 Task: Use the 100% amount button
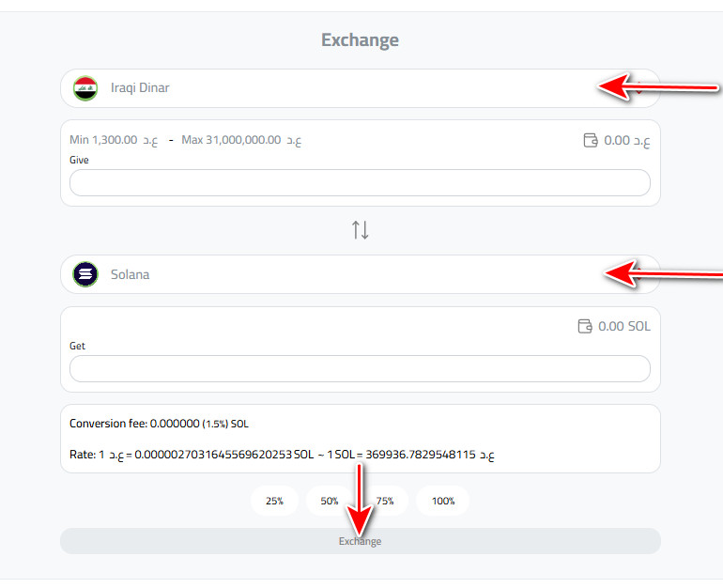point(442,501)
